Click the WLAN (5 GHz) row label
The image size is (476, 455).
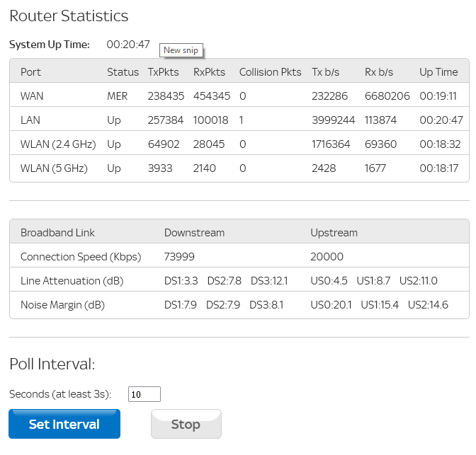(x=54, y=168)
